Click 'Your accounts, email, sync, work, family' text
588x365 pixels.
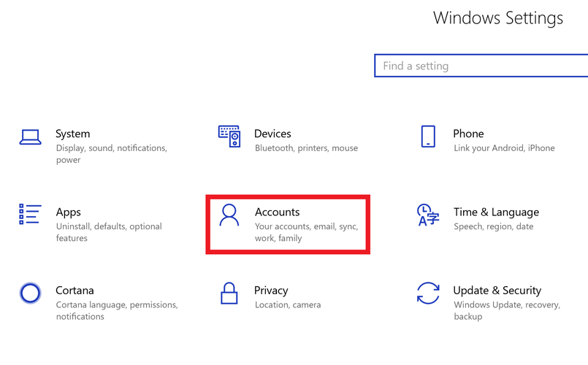[x=306, y=232]
